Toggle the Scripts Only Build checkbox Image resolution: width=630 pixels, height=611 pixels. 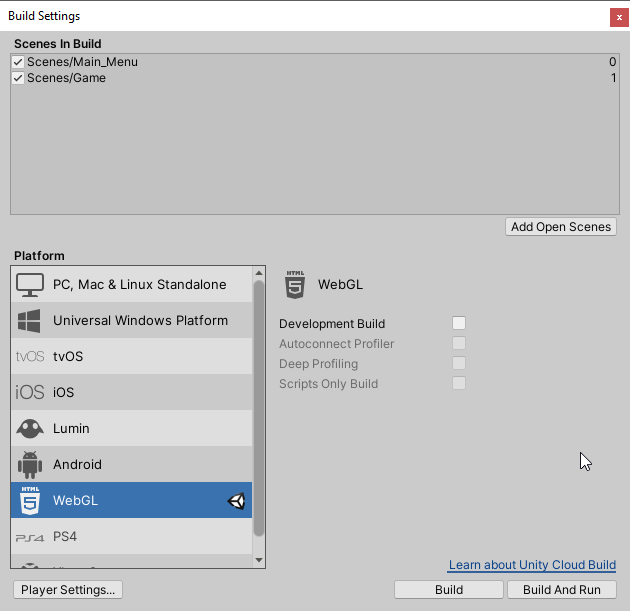(459, 383)
